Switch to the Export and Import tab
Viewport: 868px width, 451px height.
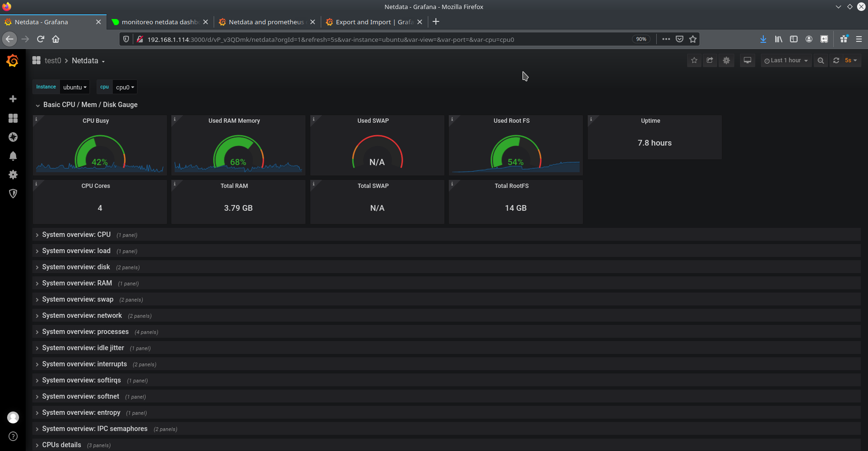(x=374, y=22)
